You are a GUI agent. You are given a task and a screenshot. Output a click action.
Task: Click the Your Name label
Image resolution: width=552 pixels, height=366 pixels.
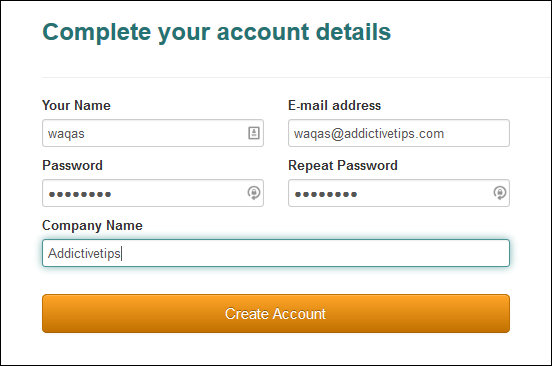[x=76, y=105]
